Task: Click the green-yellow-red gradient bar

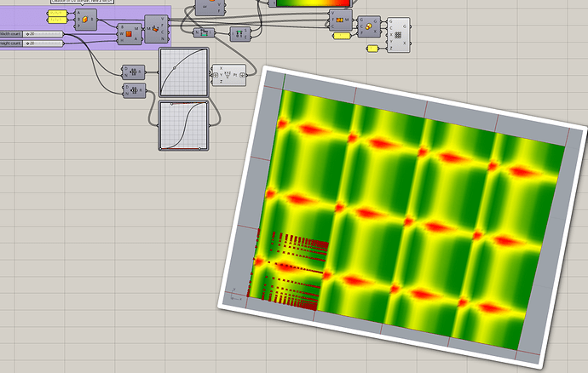Action: (314, 3)
